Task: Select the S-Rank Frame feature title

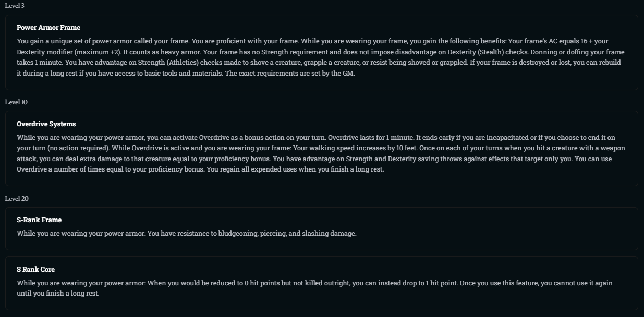Action: 39,220
